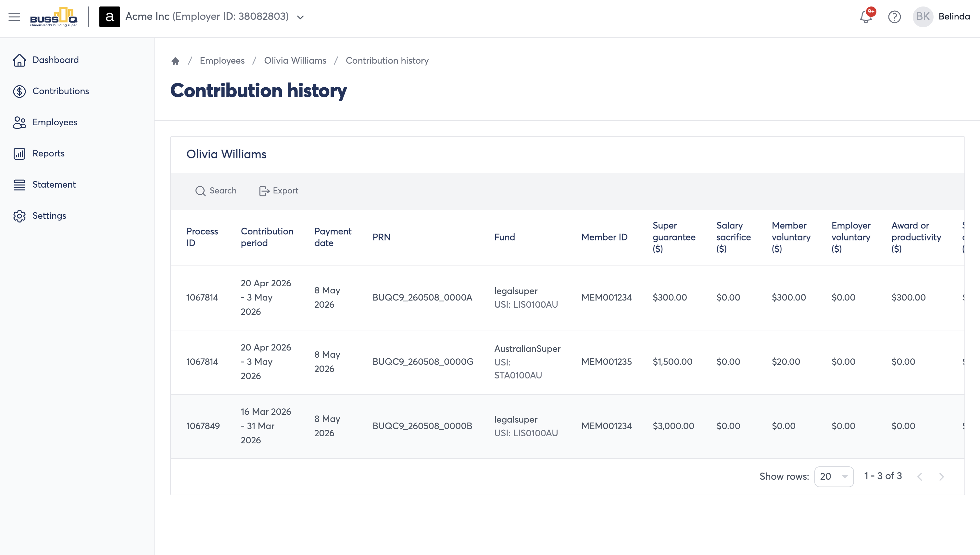Screen dimensions: 980x555
Task: Go to previous page arrow
Action: click(x=919, y=476)
